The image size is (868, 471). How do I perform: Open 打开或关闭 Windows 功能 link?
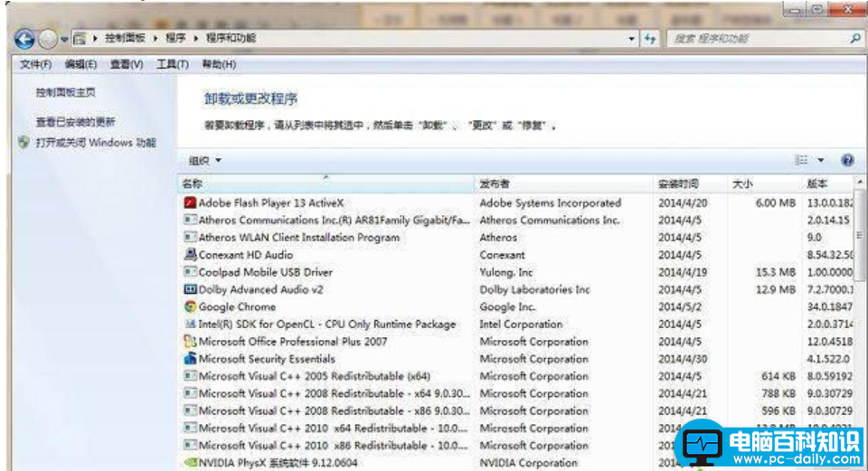[96, 142]
